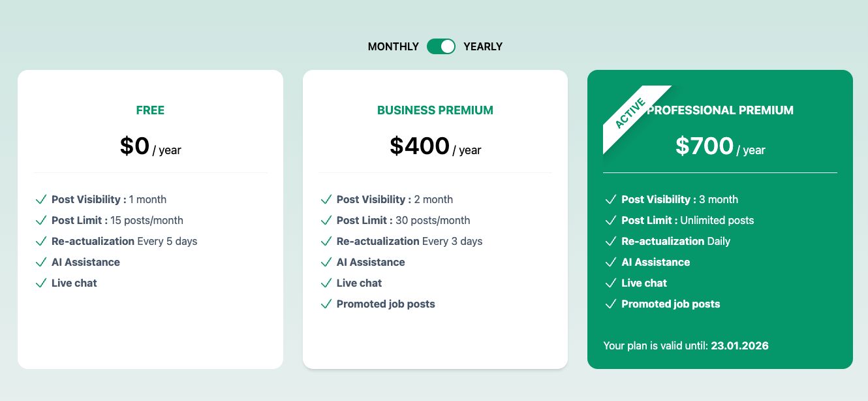Click checkmark next to Free Post Visibility
Viewport: 868px width, 401px height.
coord(41,199)
